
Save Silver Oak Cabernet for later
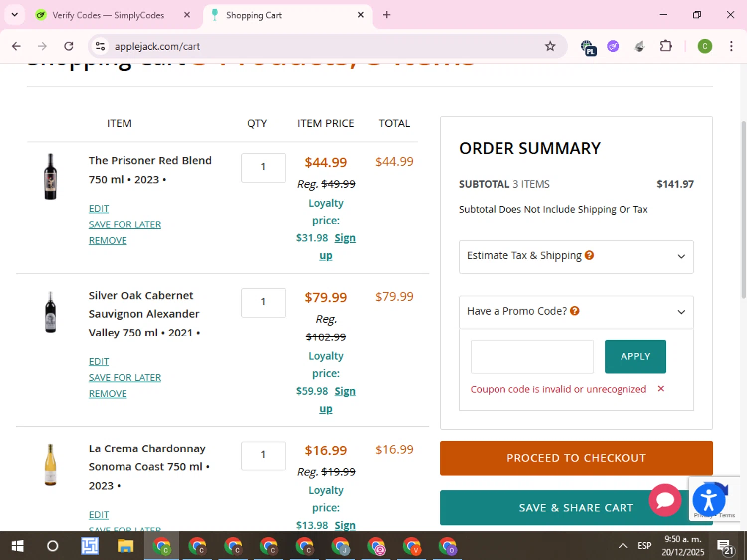coord(125,377)
